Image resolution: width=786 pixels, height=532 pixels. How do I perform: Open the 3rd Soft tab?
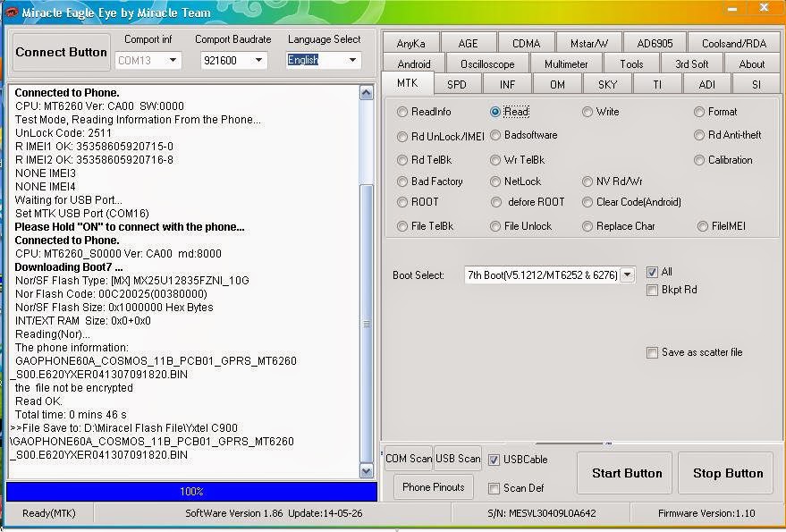coord(692,64)
